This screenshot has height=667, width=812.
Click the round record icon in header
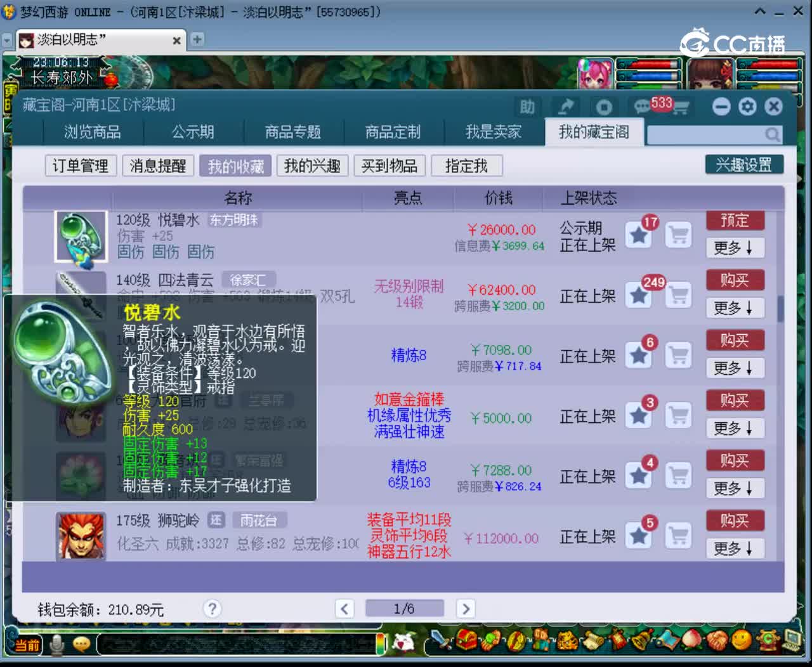603,107
